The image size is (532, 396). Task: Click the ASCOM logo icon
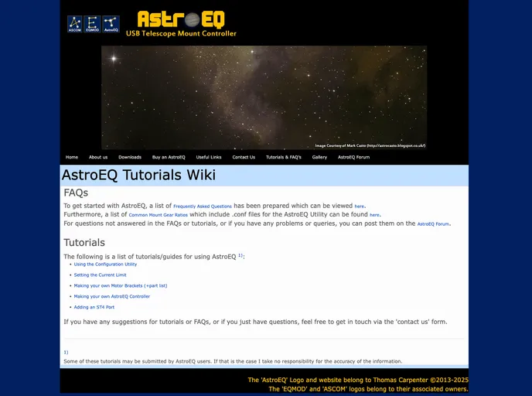click(x=75, y=24)
